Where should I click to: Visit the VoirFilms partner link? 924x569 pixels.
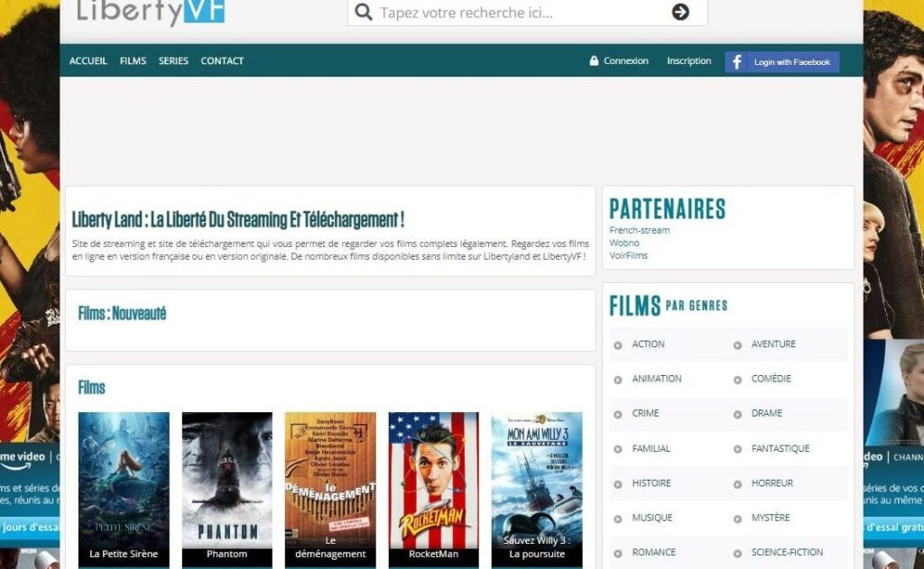(628, 255)
